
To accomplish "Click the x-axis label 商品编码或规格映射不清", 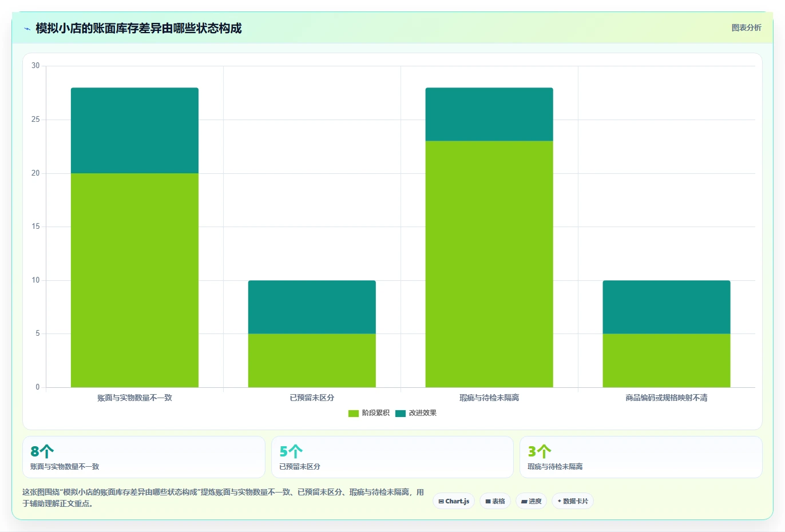I will 667,398.
